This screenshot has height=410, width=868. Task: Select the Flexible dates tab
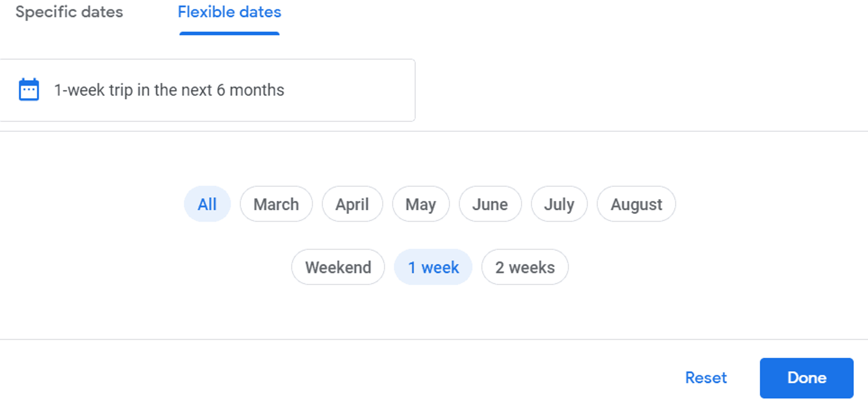point(229,12)
